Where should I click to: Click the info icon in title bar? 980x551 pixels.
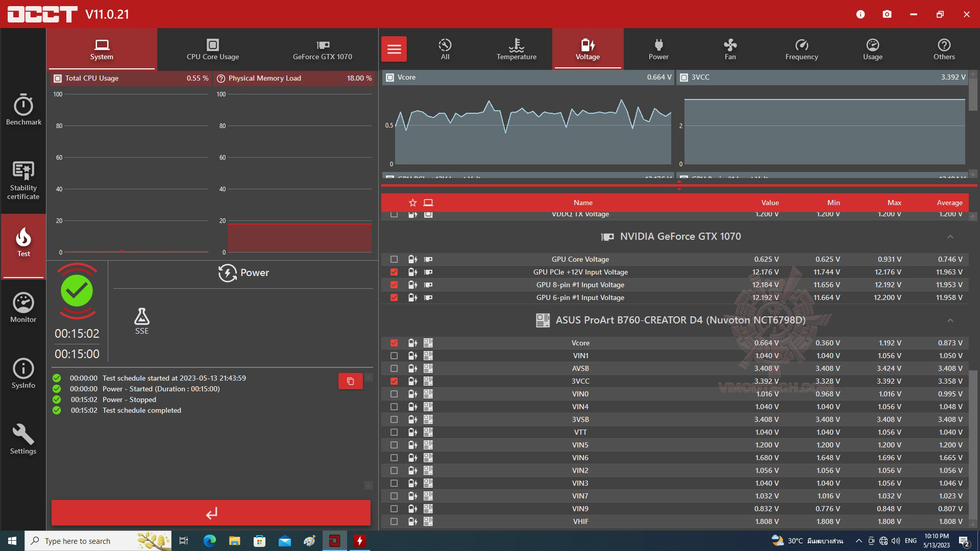(861, 14)
